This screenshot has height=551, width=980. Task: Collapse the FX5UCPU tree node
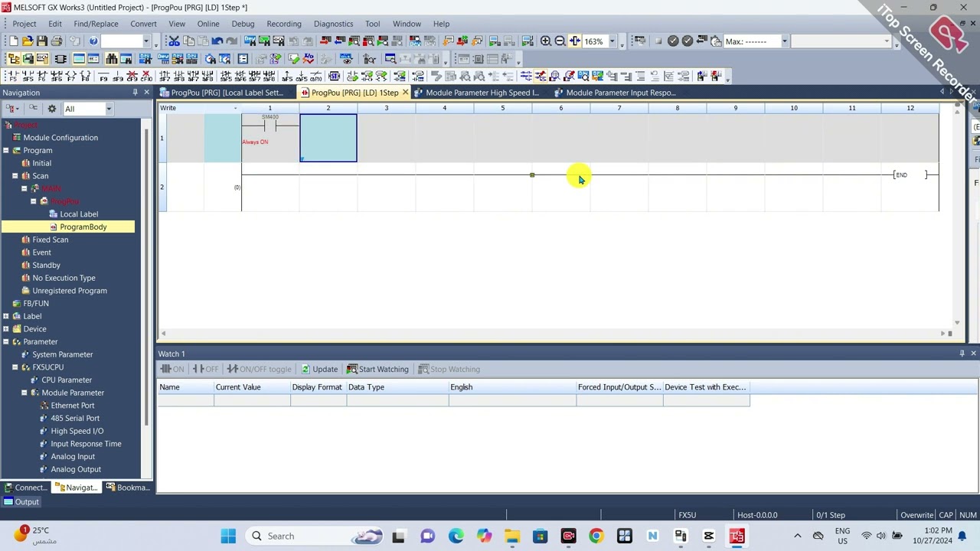click(15, 367)
